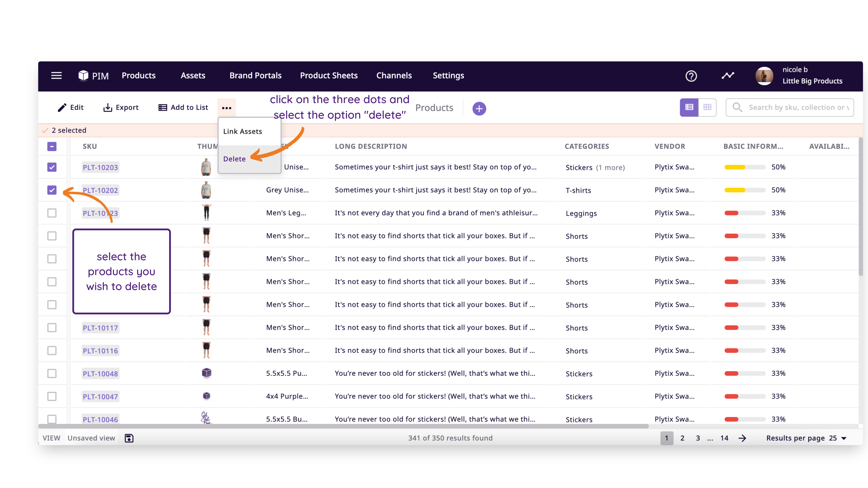Viewport: 868px width, 488px height.
Task: Click PLT-10203 t-shirt thumbnail
Action: click(206, 167)
